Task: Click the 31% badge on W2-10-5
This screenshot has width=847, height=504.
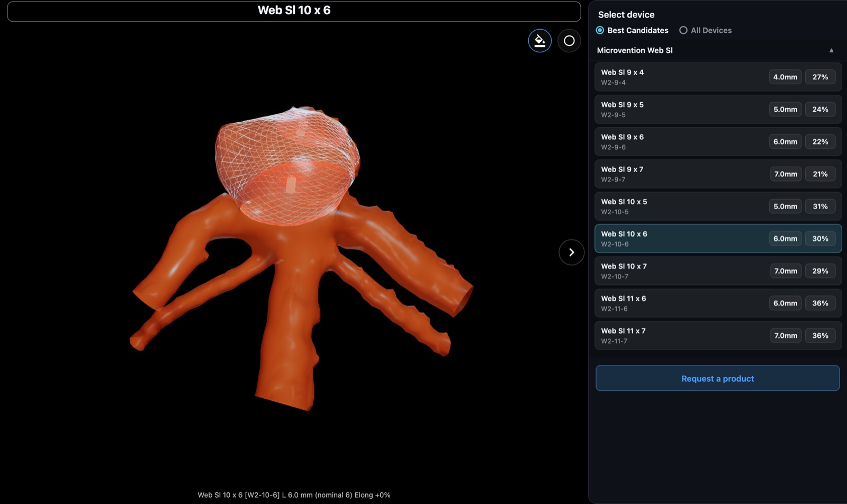Action: (820, 206)
